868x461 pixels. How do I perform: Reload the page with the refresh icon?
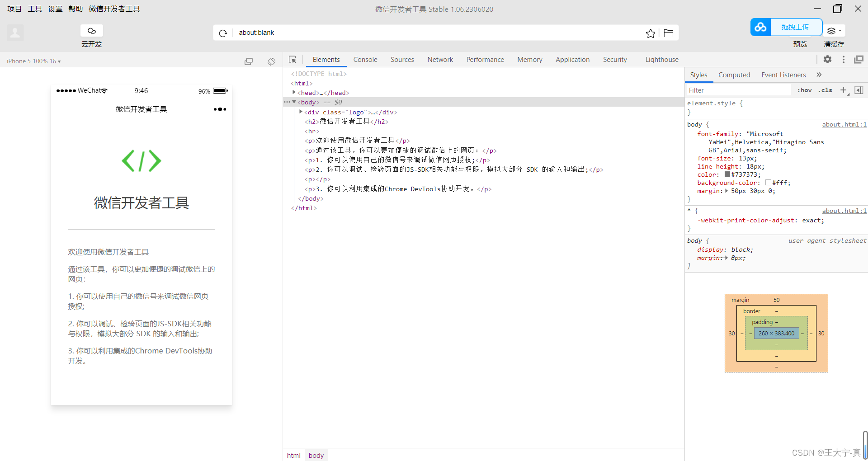[223, 33]
